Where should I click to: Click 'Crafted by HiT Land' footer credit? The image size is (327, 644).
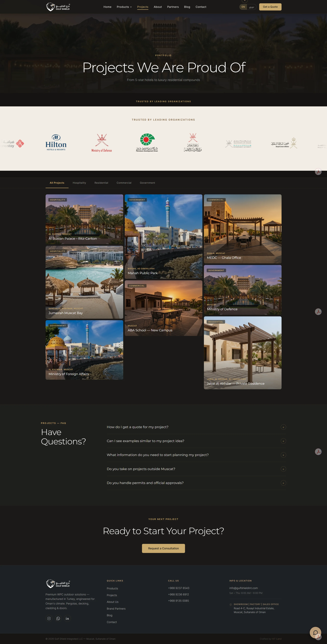(270, 639)
